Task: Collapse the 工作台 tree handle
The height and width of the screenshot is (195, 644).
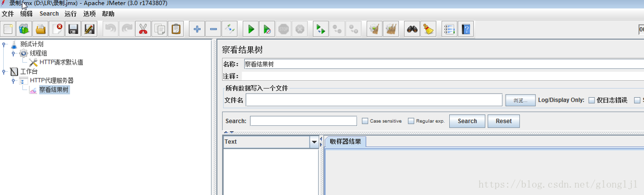Action: [x=4, y=72]
